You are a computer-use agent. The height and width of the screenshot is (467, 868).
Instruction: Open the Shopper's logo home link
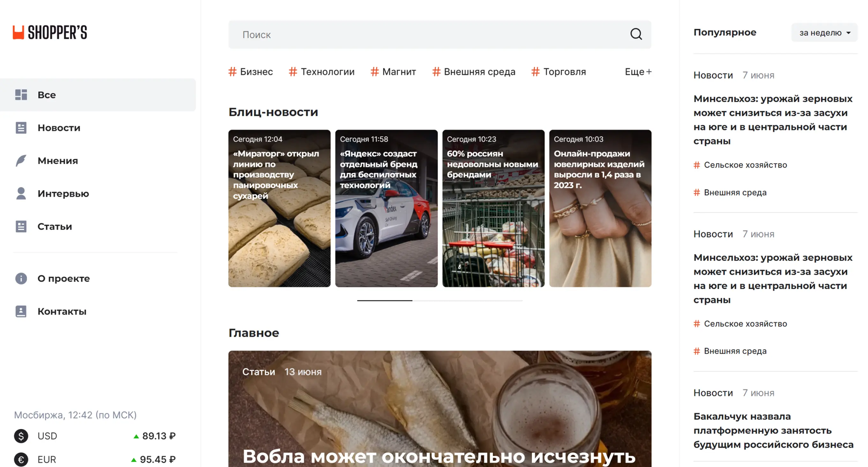[50, 32]
